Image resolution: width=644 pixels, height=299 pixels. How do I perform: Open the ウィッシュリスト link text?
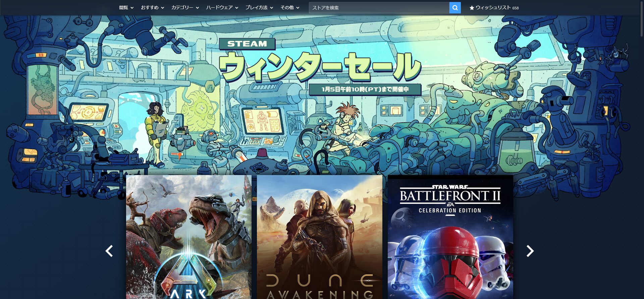493,8
